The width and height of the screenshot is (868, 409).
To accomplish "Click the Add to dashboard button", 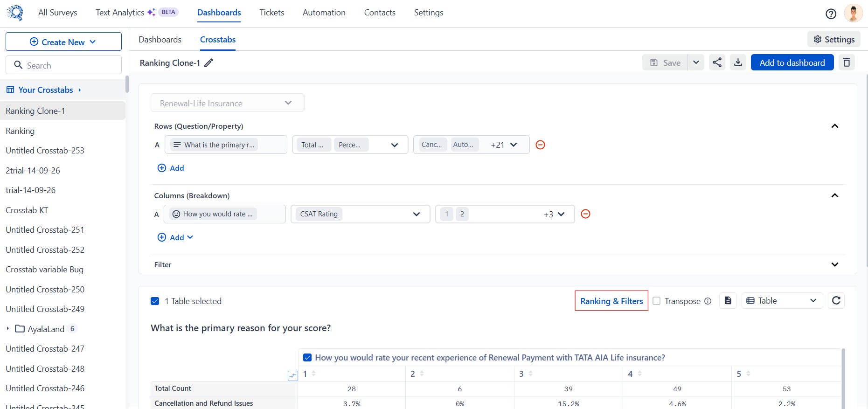I will click(x=792, y=62).
